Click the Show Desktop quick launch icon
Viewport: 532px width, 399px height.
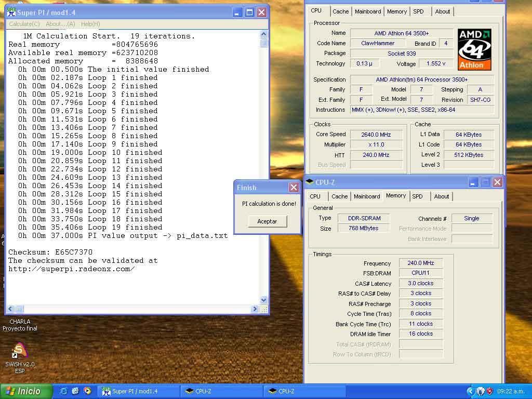(75, 391)
